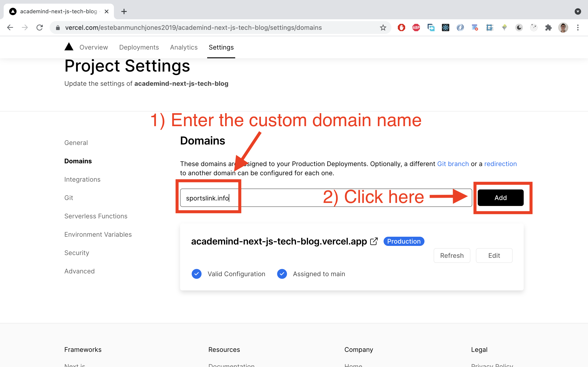Open site information via the padlock
This screenshot has height=367, width=588.
tap(58, 28)
